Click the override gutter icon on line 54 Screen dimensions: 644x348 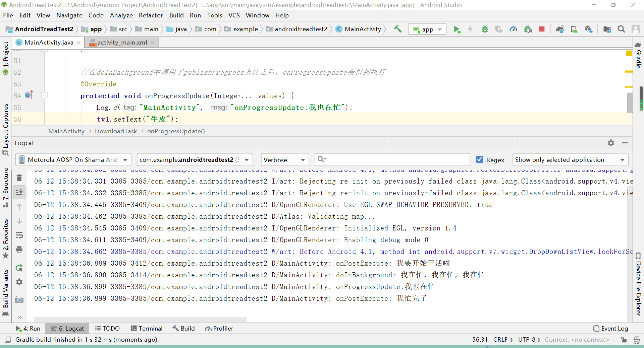pos(29,95)
